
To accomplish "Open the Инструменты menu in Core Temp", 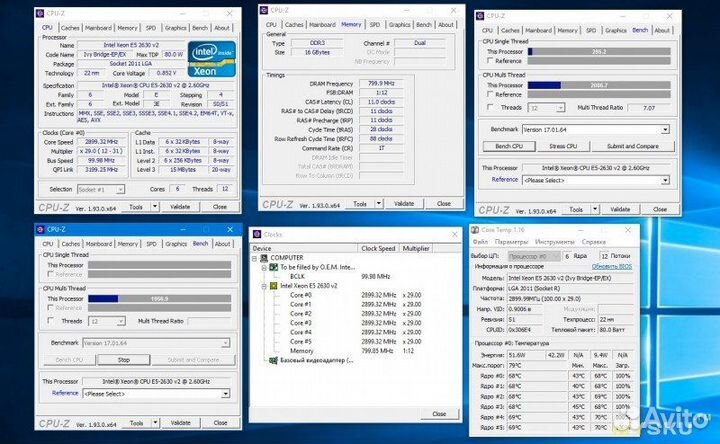I will pos(555,242).
